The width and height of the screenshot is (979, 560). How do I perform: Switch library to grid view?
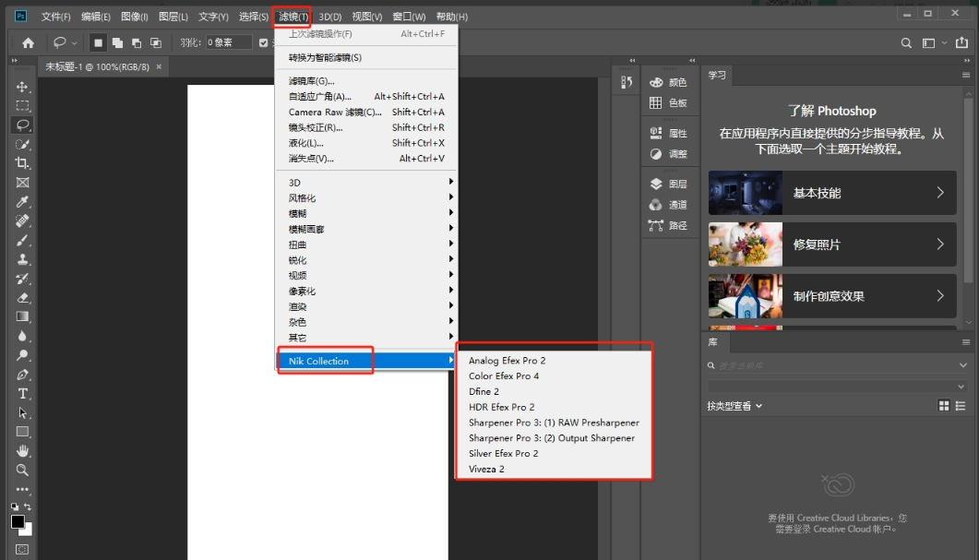(x=943, y=406)
